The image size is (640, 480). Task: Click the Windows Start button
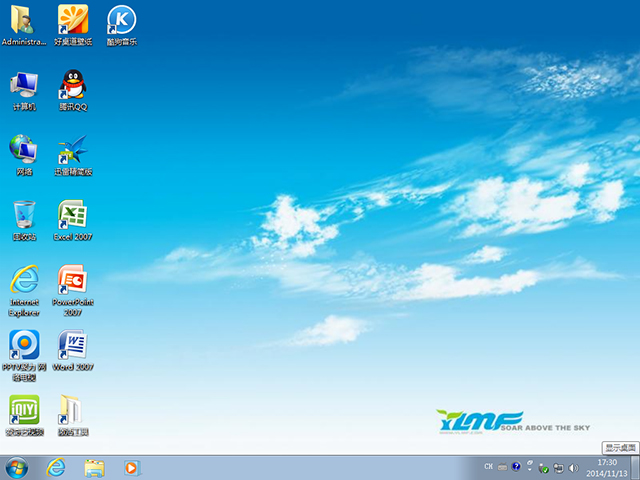click(x=17, y=467)
